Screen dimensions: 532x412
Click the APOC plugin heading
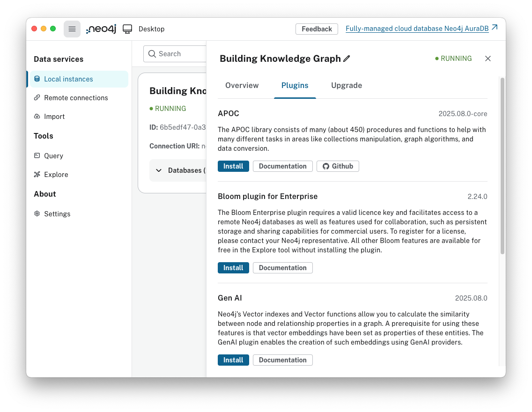[x=229, y=114]
